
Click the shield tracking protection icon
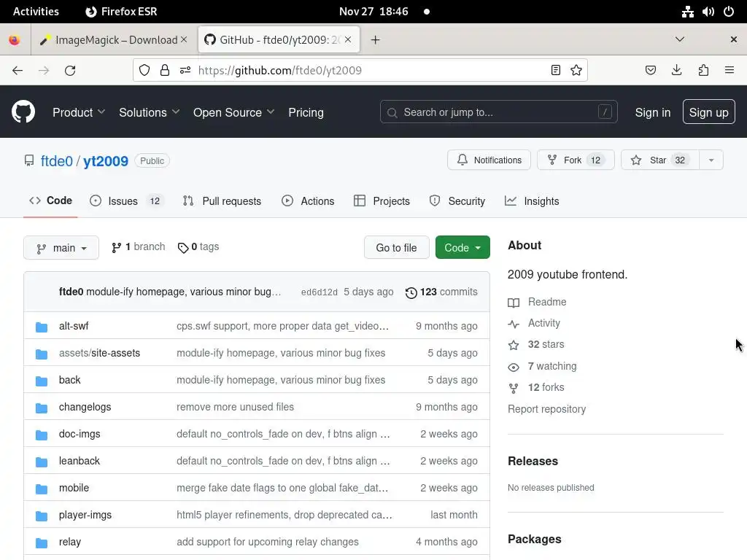pyautogui.click(x=144, y=71)
